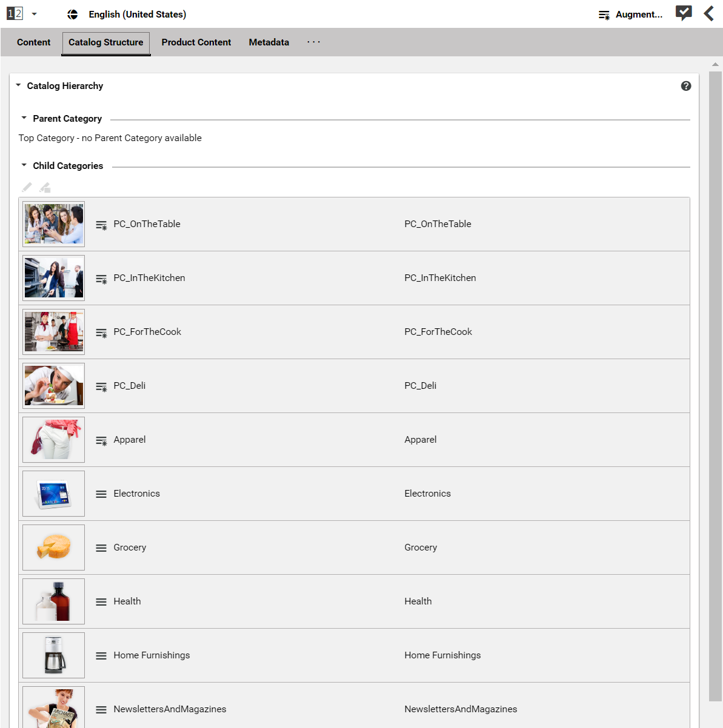
Task: Click the Augment icon beside PC_ForTheCook
Action: pos(101,332)
